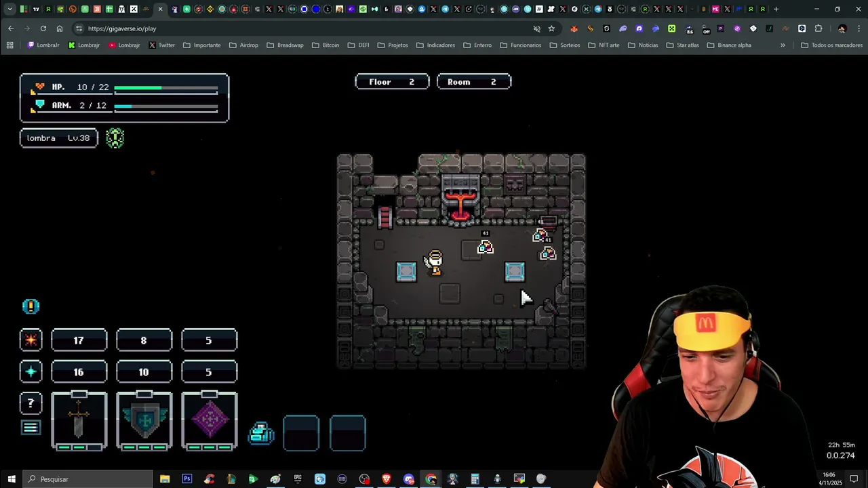This screenshot has width=868, height=488.
Task: Click the attack value 17
Action: [x=79, y=340]
